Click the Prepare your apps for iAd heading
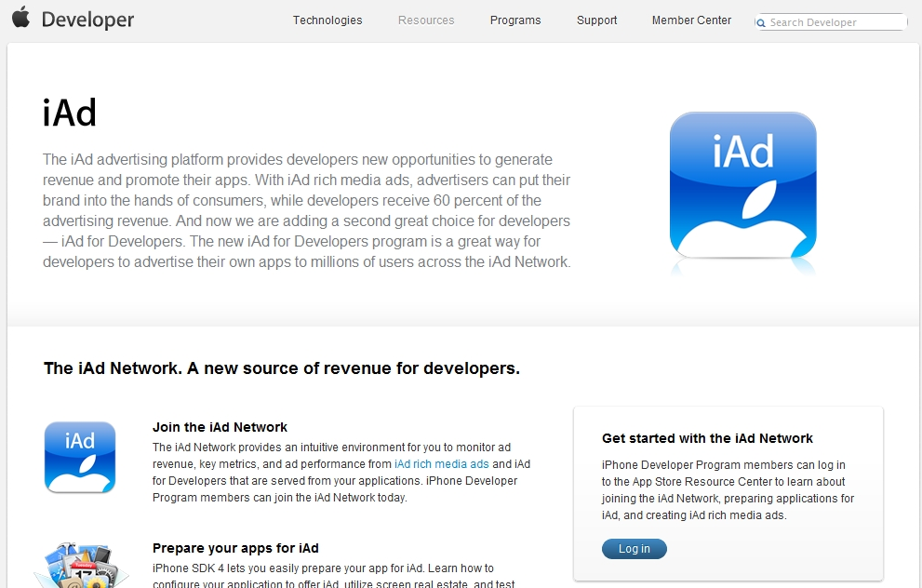922x588 pixels. point(235,548)
